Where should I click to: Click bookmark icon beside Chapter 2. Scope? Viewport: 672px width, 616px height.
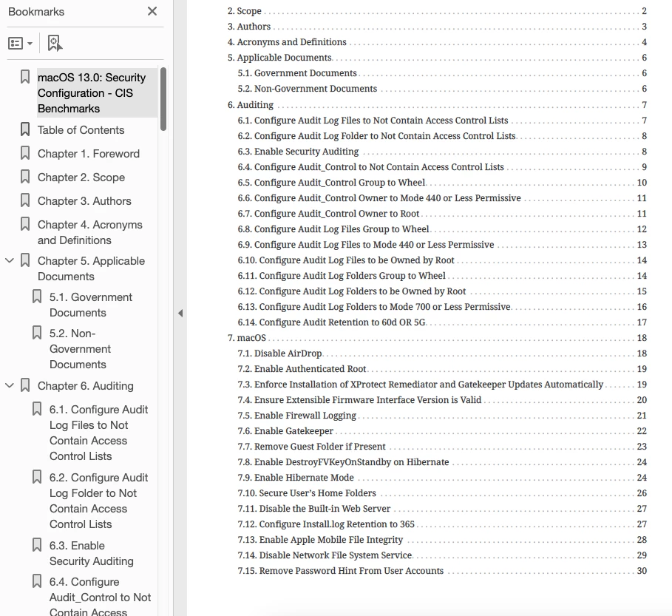(x=25, y=177)
